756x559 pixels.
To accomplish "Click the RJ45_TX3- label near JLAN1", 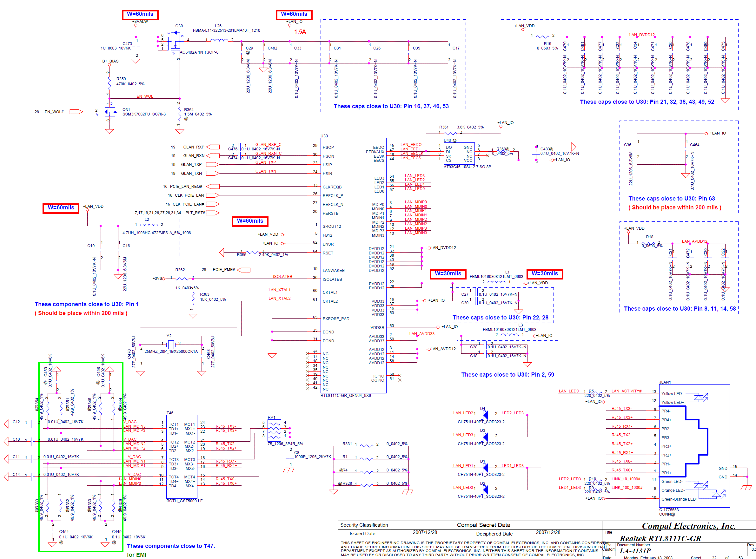I will (x=622, y=408).
